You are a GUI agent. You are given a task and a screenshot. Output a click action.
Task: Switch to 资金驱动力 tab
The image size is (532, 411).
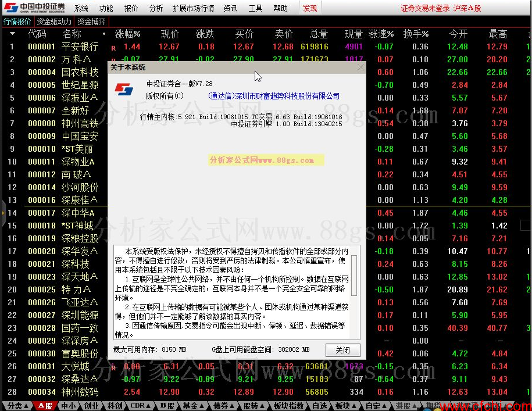[x=54, y=22]
